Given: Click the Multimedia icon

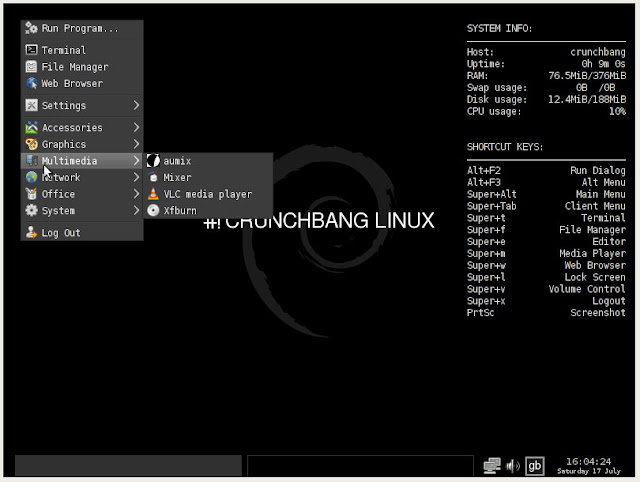Looking at the screenshot, I should (x=31, y=160).
